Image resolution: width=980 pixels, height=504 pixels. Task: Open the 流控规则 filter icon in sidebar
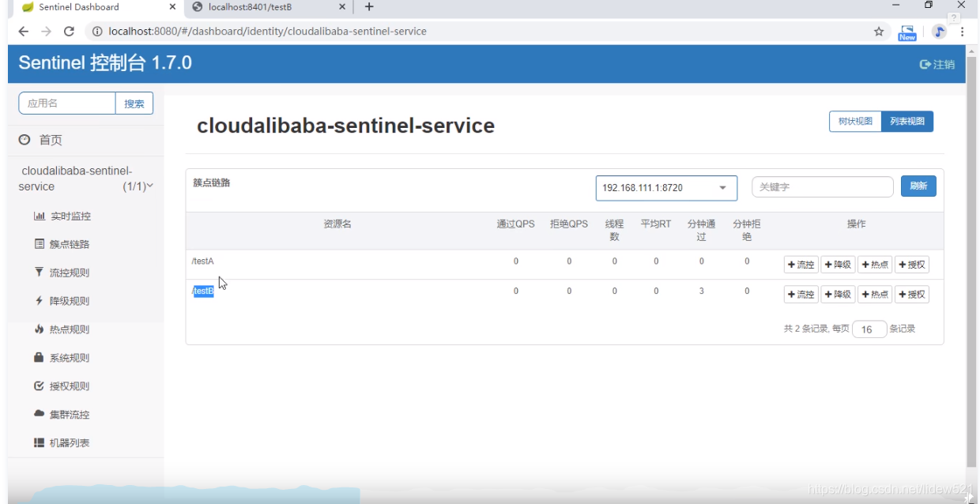40,273
